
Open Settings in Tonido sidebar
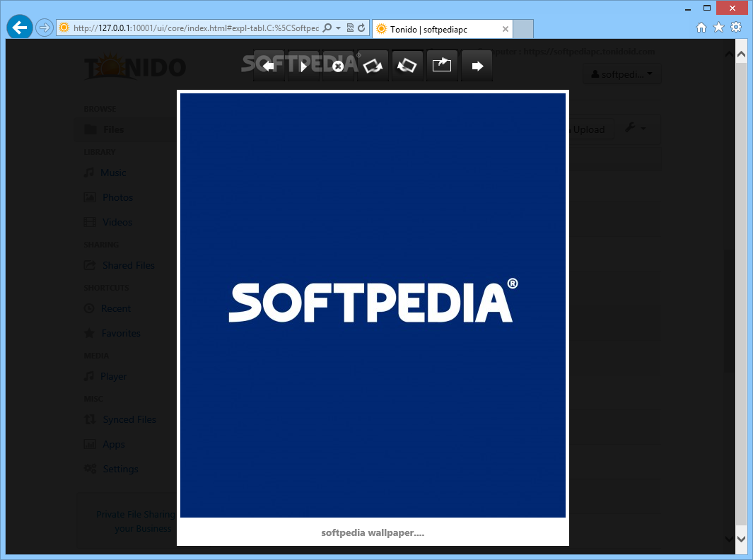point(111,469)
